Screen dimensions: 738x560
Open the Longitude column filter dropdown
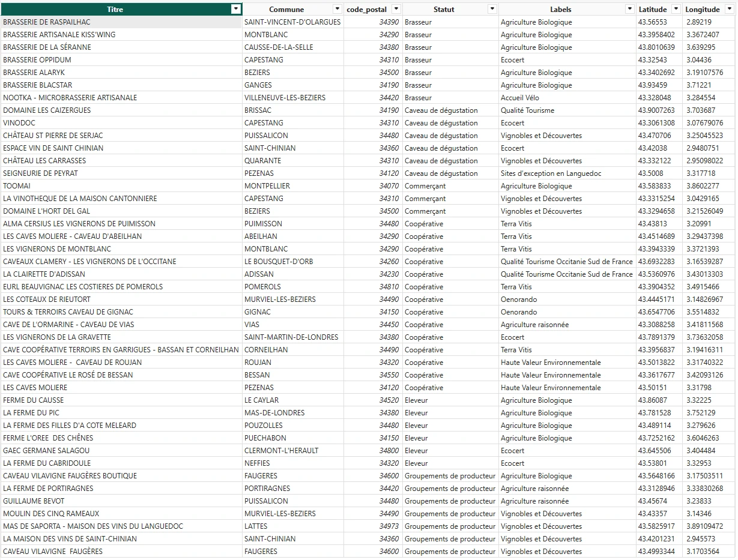pyautogui.click(x=729, y=9)
